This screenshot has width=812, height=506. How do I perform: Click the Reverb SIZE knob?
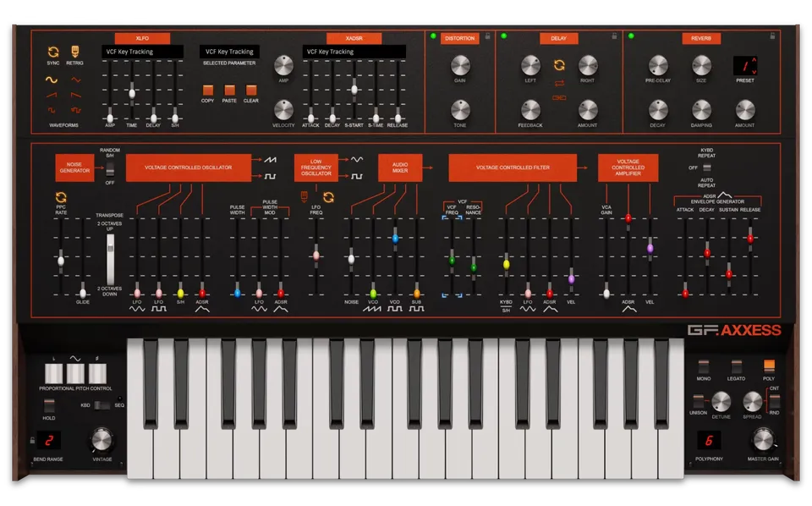coord(701,65)
